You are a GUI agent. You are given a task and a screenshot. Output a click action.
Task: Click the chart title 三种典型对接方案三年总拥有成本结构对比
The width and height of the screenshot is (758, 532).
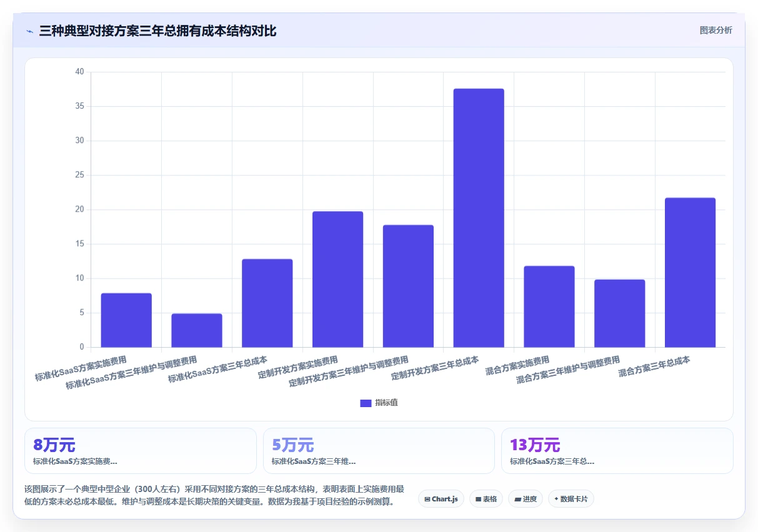pyautogui.click(x=157, y=31)
